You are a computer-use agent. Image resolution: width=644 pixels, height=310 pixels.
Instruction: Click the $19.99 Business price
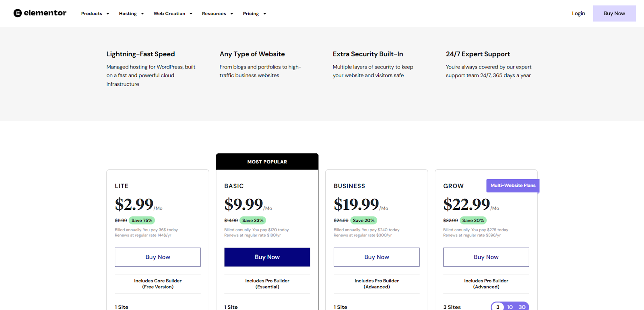356,205
